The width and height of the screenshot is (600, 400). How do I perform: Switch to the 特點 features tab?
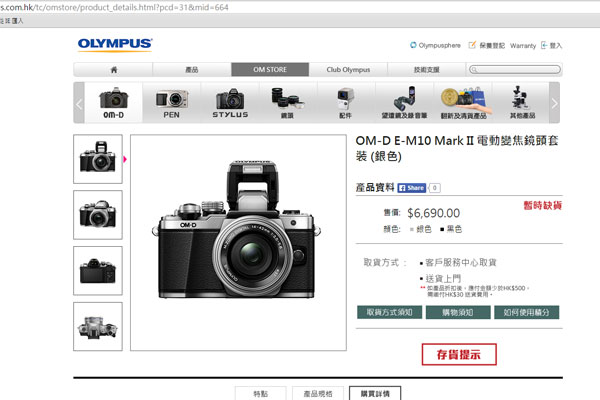pyautogui.click(x=261, y=393)
